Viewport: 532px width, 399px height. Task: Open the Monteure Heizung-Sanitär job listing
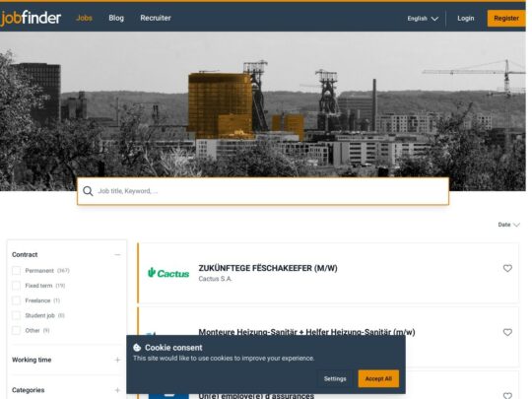306,331
